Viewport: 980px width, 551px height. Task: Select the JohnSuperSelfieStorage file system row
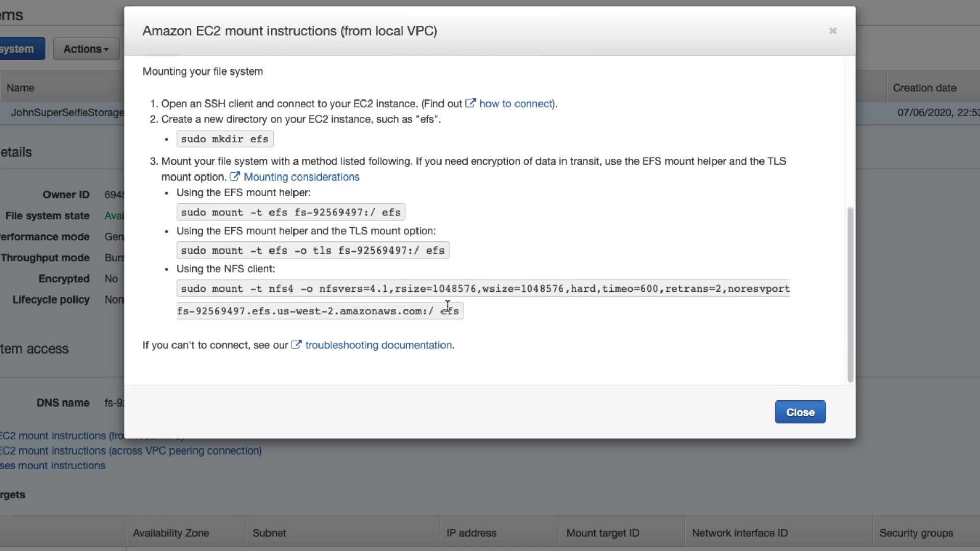tap(67, 113)
